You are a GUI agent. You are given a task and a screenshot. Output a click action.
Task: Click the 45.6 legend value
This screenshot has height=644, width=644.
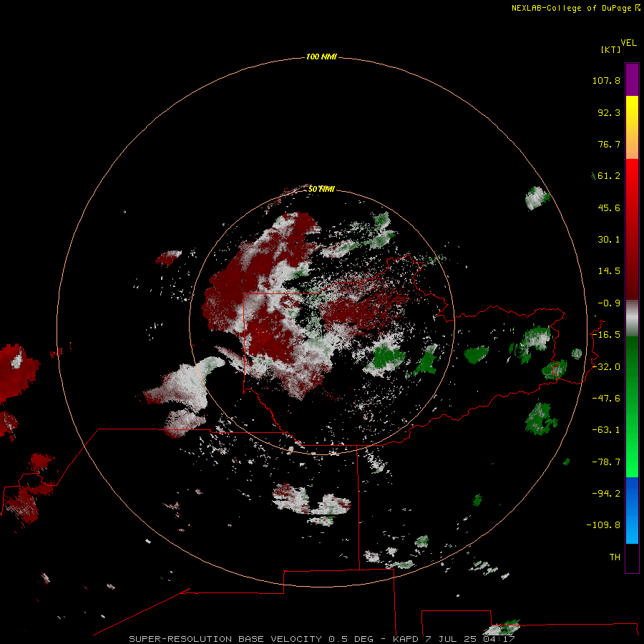pos(609,208)
